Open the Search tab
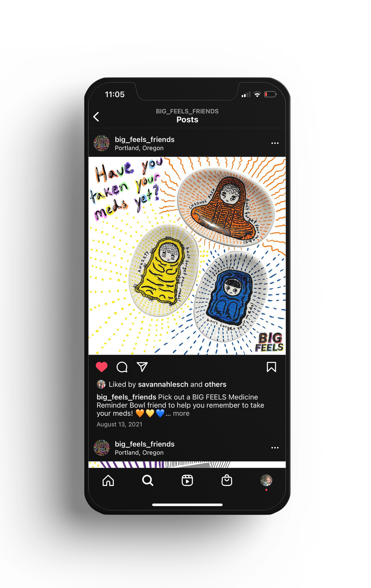This screenshot has width=371, height=588. pos(148,481)
